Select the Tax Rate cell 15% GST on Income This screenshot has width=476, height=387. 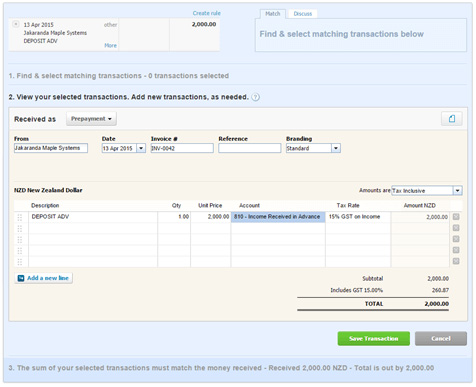(x=358, y=217)
